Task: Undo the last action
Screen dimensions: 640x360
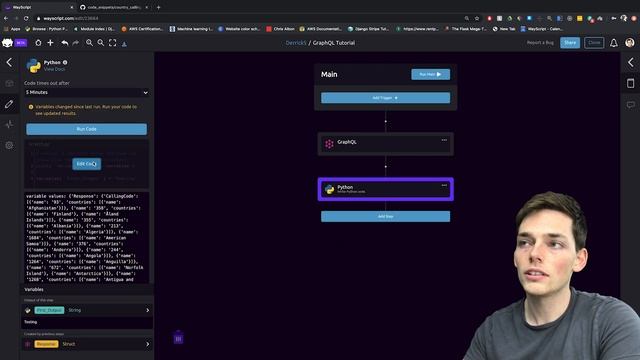Action: pos(64,43)
